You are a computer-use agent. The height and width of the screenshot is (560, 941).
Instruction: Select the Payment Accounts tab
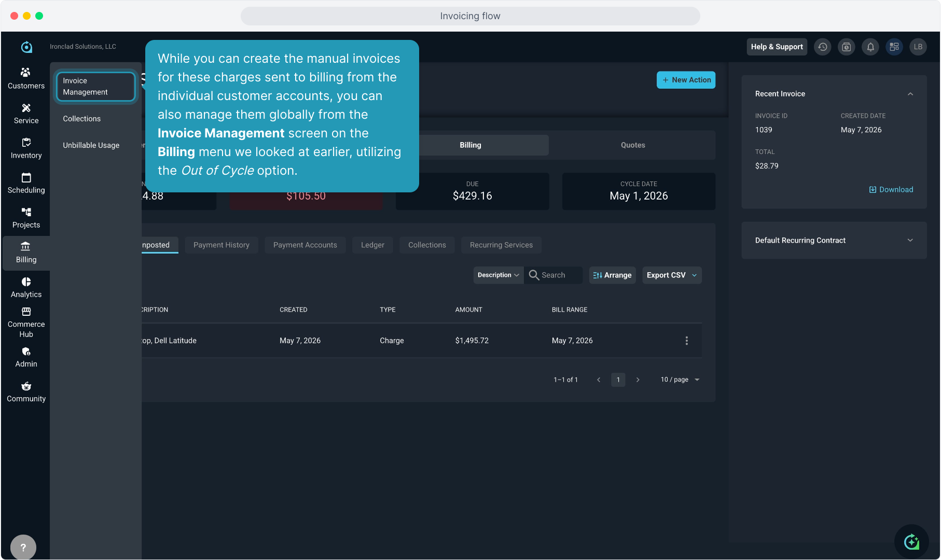pyautogui.click(x=305, y=245)
